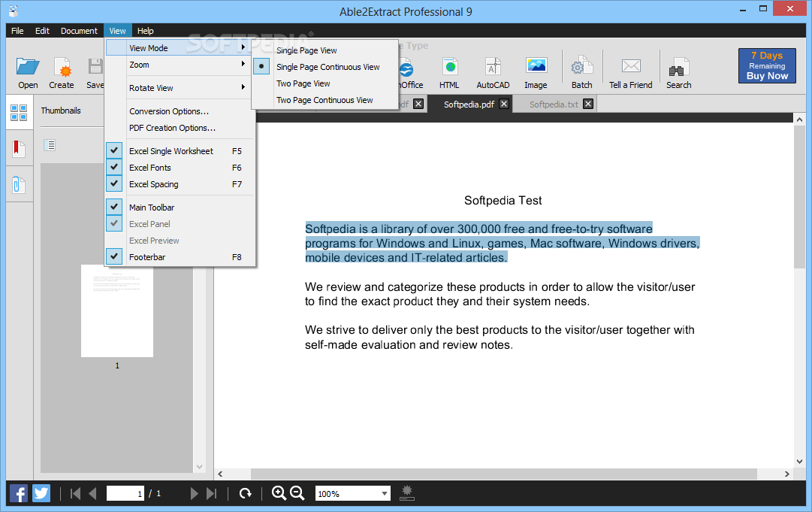Click the gear icon beside zoom box

407,492
